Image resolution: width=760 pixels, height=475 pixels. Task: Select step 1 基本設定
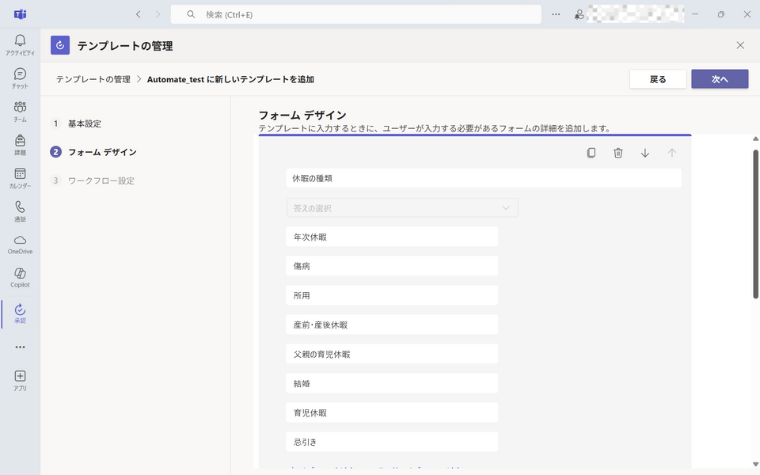point(77,124)
